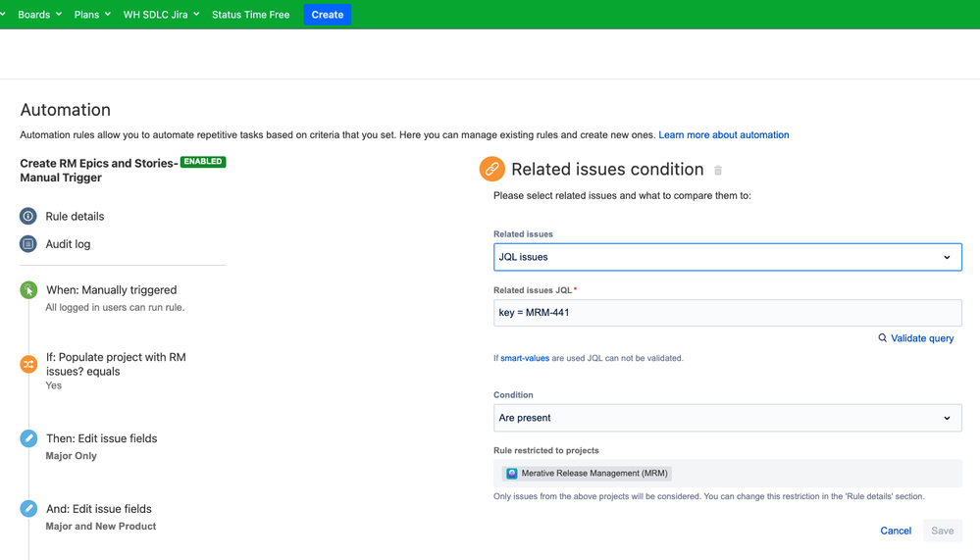Open Audit log in the sidebar

pyautogui.click(x=68, y=244)
